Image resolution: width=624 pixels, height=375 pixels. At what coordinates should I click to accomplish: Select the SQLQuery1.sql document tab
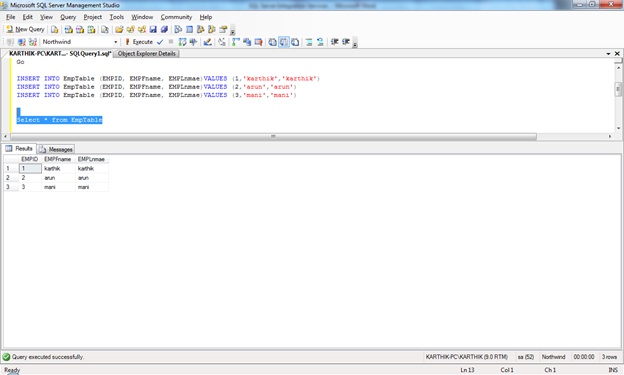tap(59, 53)
